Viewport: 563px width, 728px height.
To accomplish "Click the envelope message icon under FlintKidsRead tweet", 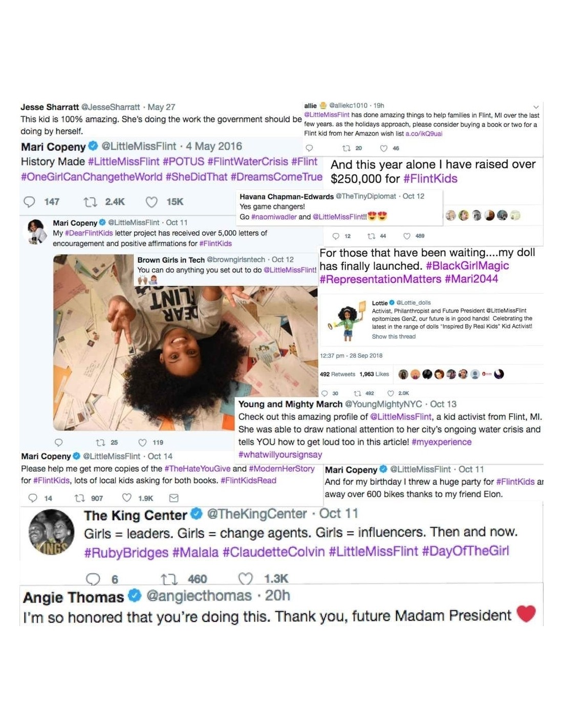I will [174, 498].
